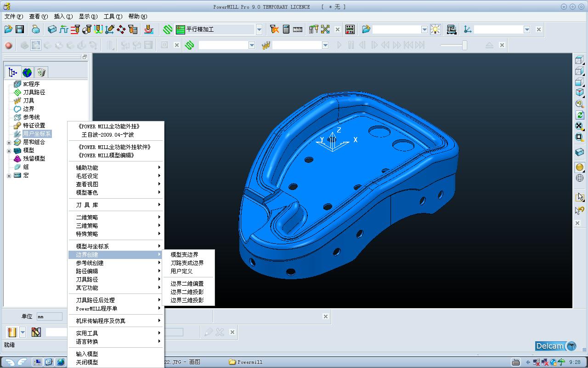Click the workplane axis icon in toolbar

point(468,29)
